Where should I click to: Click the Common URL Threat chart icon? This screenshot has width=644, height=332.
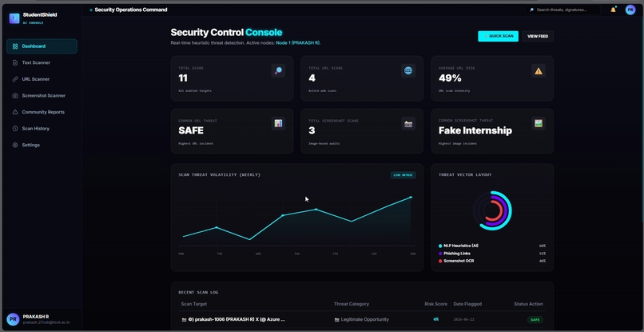pos(278,123)
